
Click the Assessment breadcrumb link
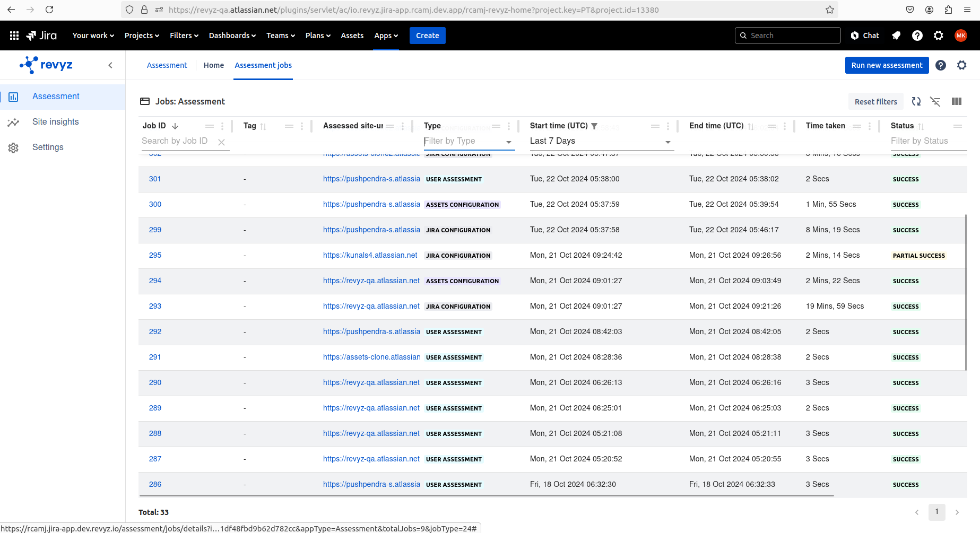[167, 65]
